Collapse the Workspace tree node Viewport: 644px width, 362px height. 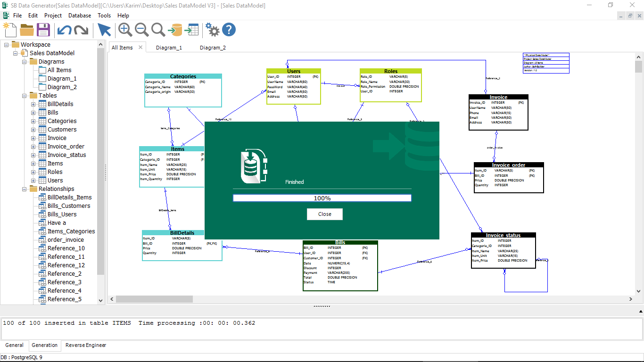7,45
